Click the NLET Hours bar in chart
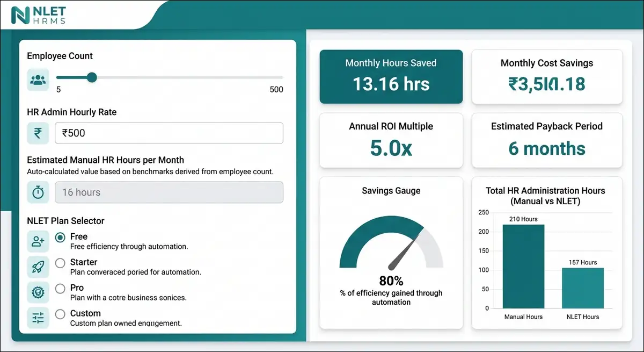 [583, 288]
